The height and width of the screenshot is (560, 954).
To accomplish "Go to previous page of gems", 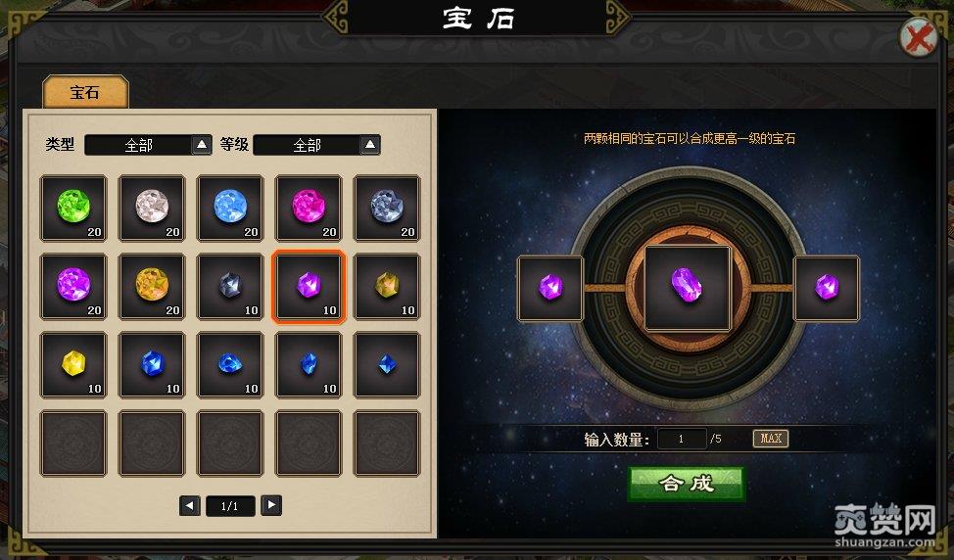I will (190, 505).
